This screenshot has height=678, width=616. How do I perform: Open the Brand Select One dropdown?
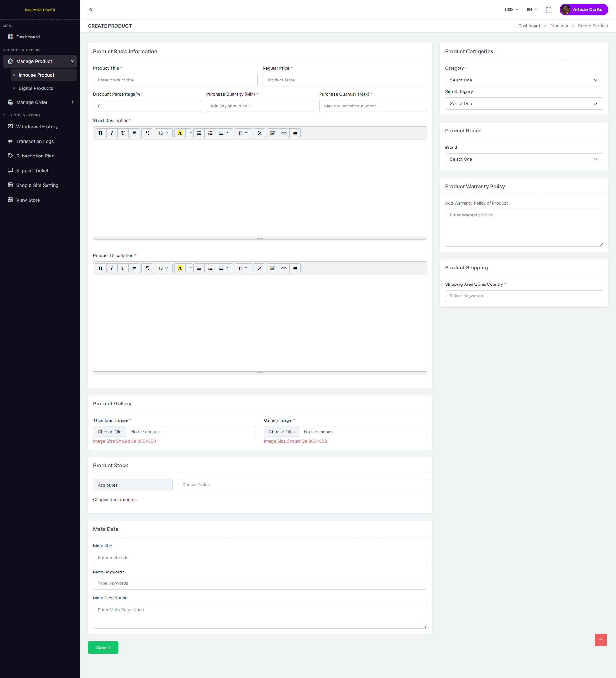pos(524,159)
